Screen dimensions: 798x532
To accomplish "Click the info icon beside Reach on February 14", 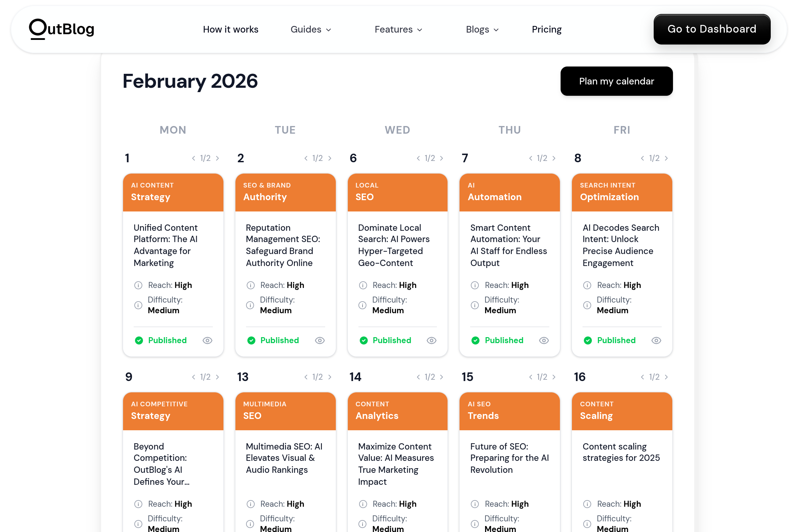I will point(362,504).
